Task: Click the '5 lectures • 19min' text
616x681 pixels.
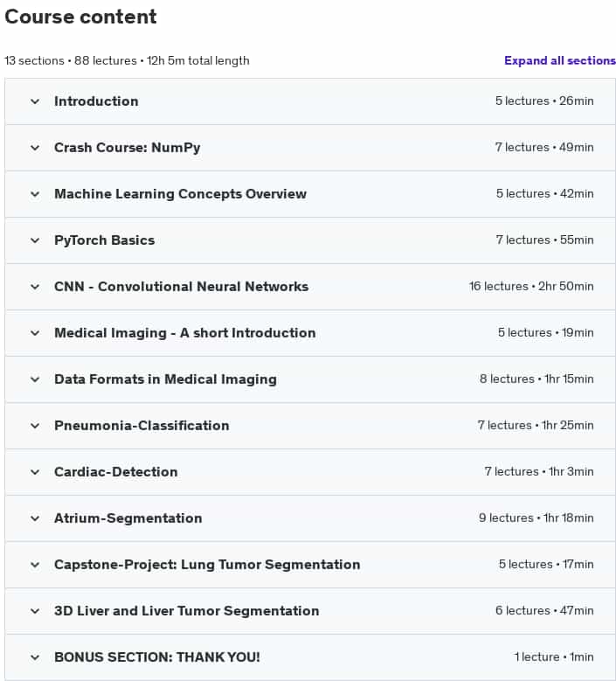Action: pos(546,332)
